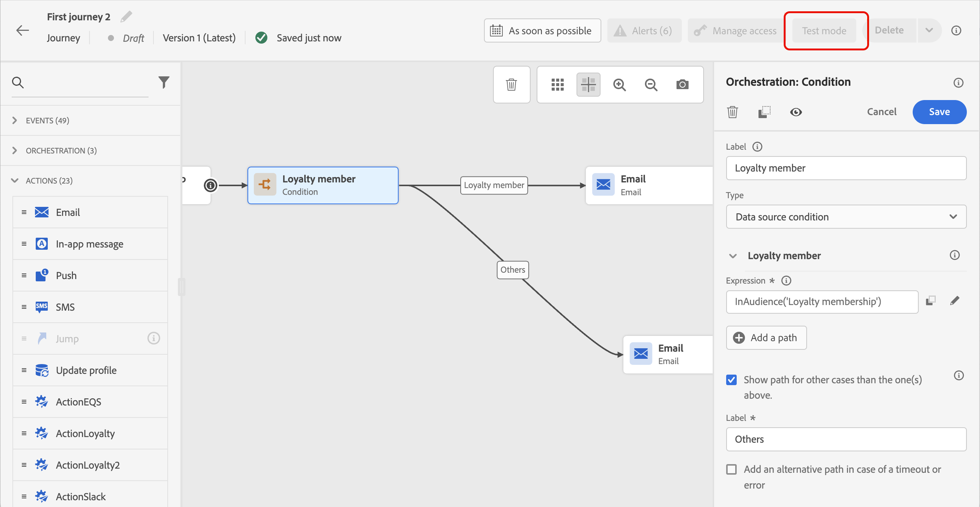Click the blue Save button
Image resolution: width=980 pixels, height=507 pixels.
[x=939, y=112]
